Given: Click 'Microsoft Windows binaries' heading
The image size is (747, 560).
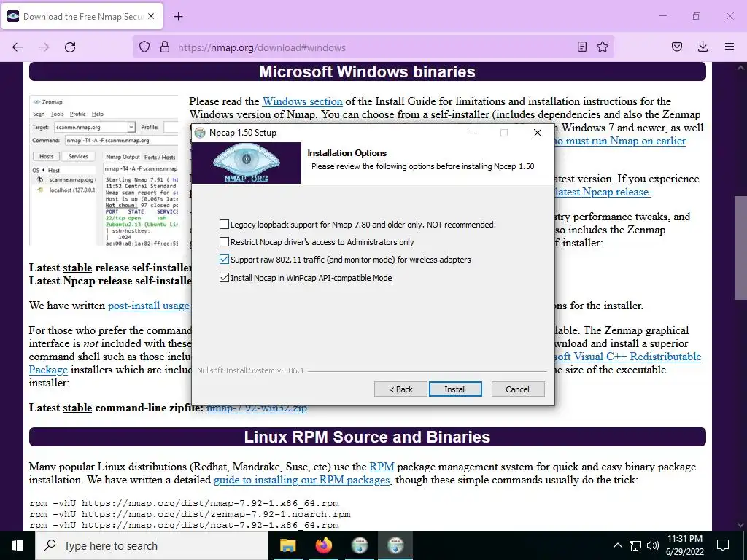Looking at the screenshot, I should [368, 72].
